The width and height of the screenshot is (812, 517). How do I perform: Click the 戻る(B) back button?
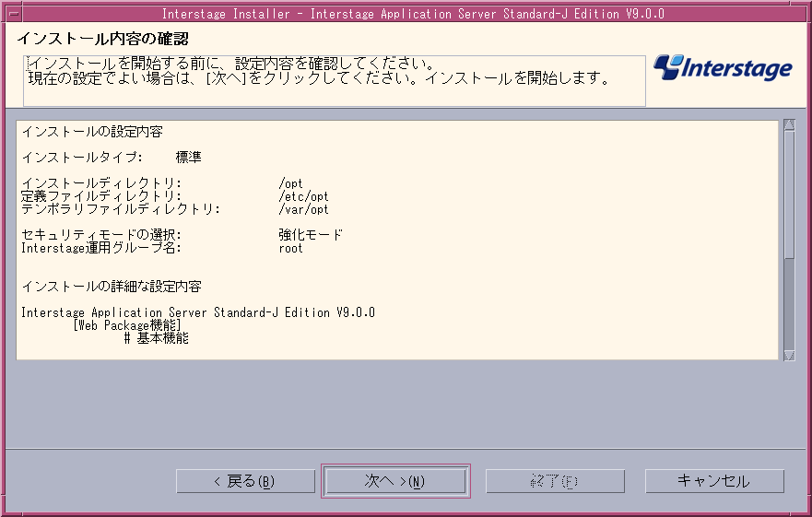[245, 481]
